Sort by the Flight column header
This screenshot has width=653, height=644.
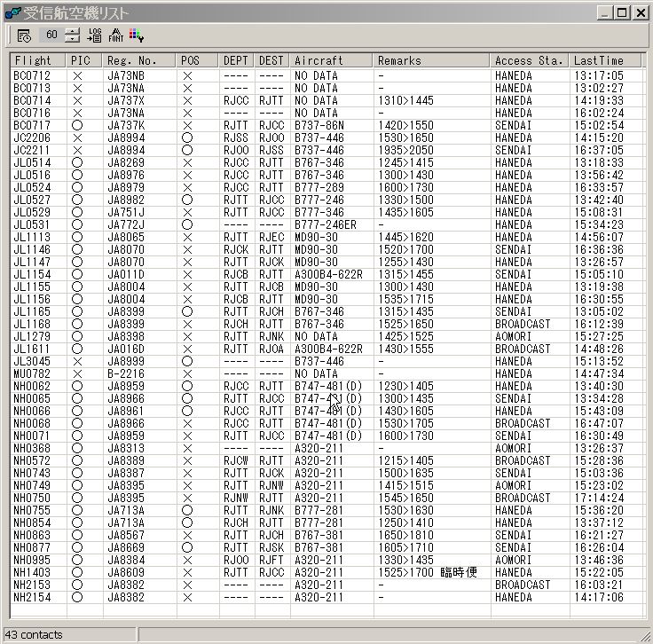(x=37, y=60)
